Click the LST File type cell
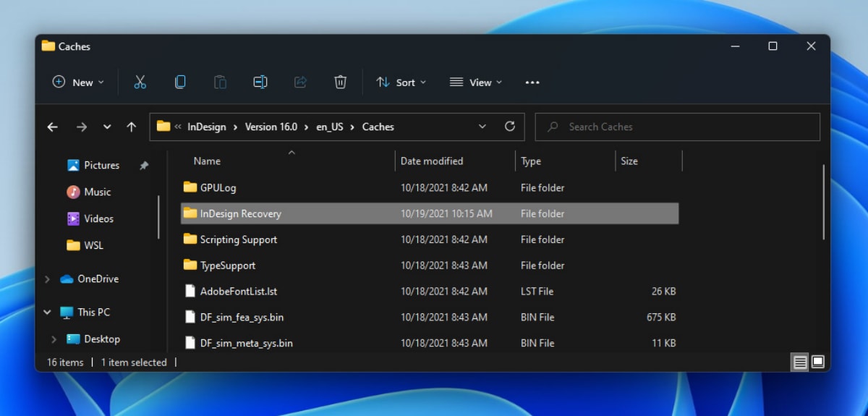The image size is (868, 416). point(537,292)
